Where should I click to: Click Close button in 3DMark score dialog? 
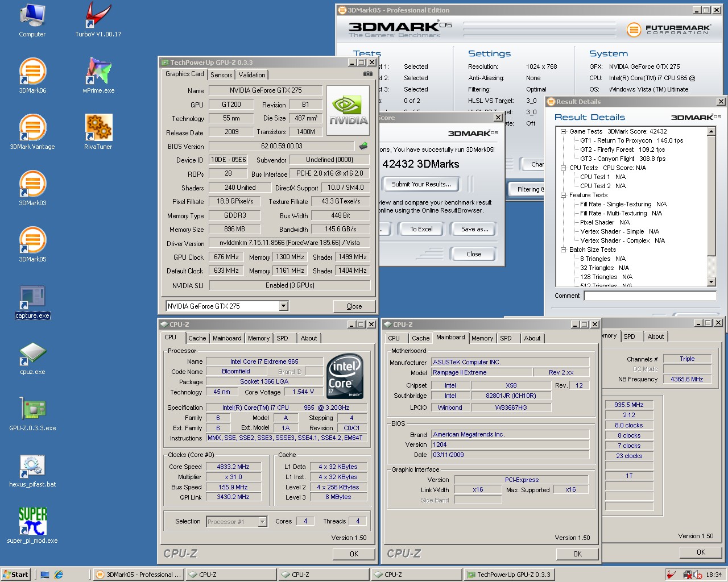pos(474,254)
